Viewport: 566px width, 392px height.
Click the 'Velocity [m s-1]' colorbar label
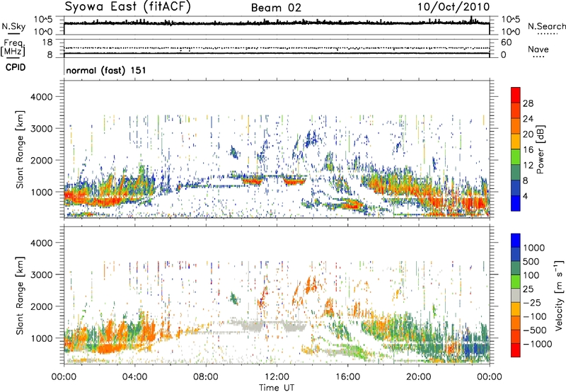[x=559, y=294]
